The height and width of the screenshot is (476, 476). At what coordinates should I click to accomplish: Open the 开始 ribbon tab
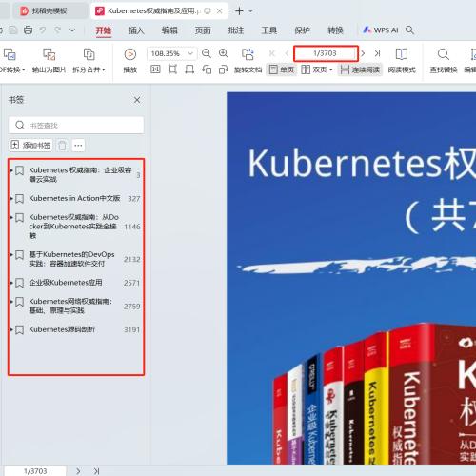pos(104,30)
